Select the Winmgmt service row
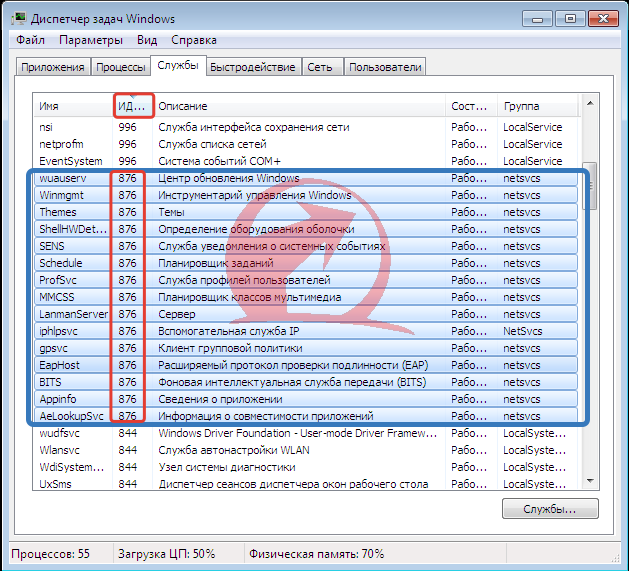This screenshot has height=571, width=629. (306, 195)
